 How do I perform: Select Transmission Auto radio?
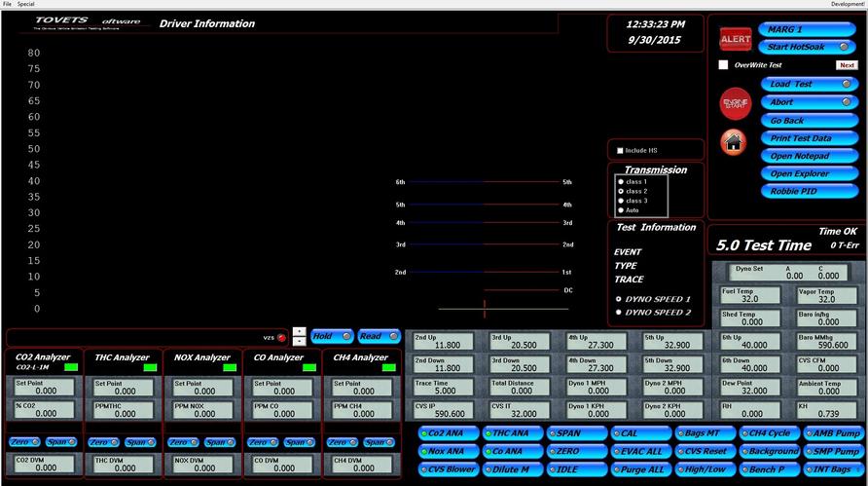[621, 210]
